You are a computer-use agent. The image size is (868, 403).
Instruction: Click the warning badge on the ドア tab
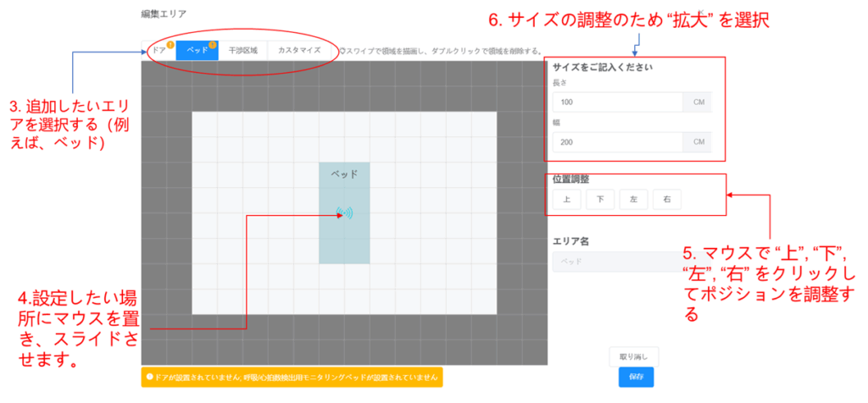pos(170,45)
